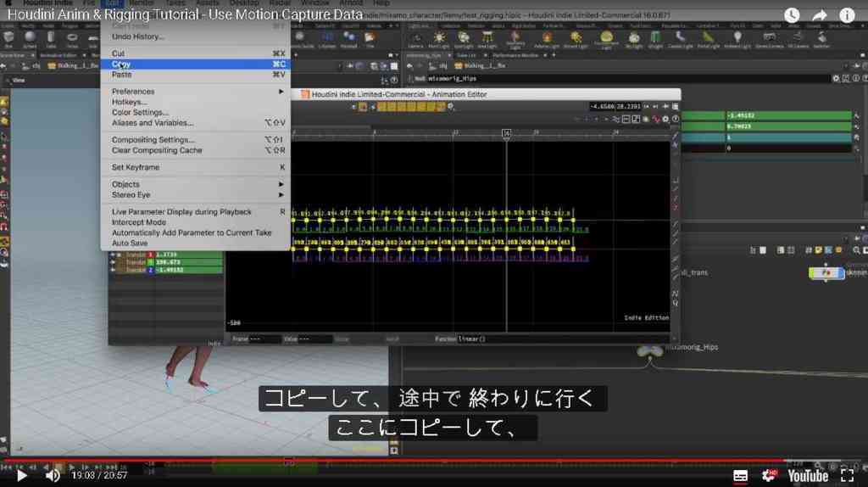
Task: Click Walking_1_fbx in network path bar
Action: [x=481, y=66]
